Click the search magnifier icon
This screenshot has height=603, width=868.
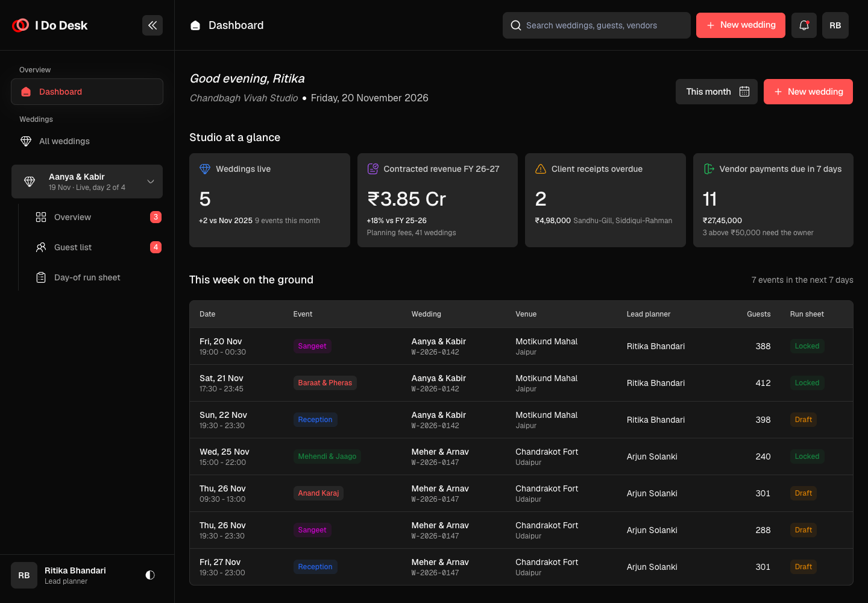516,25
